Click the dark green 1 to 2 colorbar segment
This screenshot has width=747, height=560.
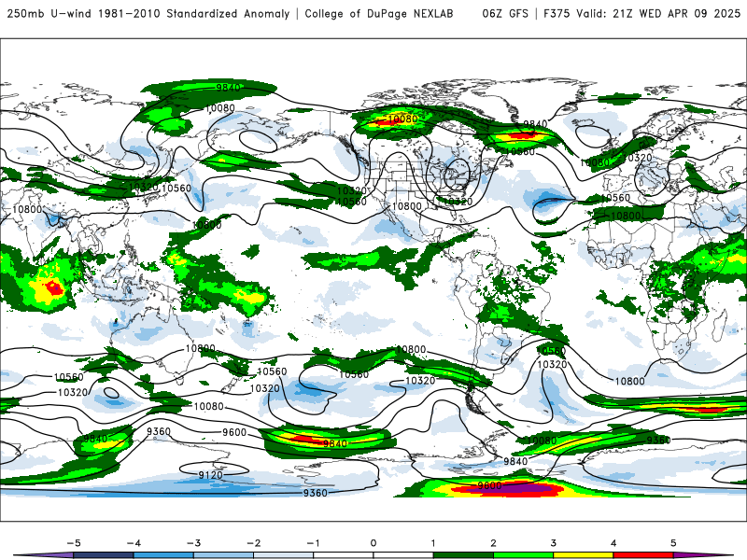point(463,555)
